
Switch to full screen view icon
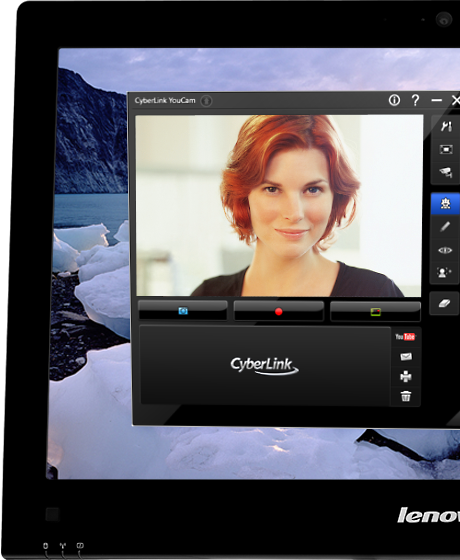coord(446,149)
